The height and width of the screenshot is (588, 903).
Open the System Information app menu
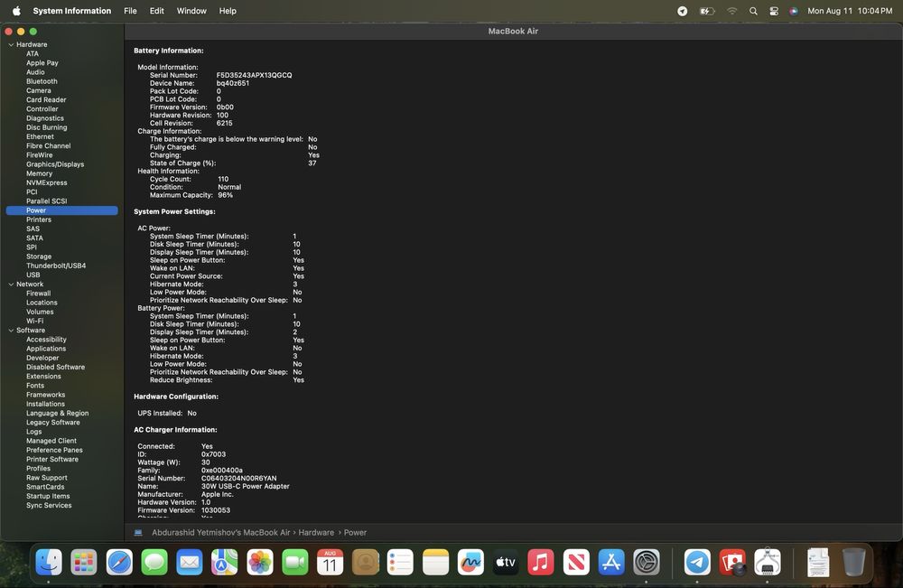[x=72, y=10]
